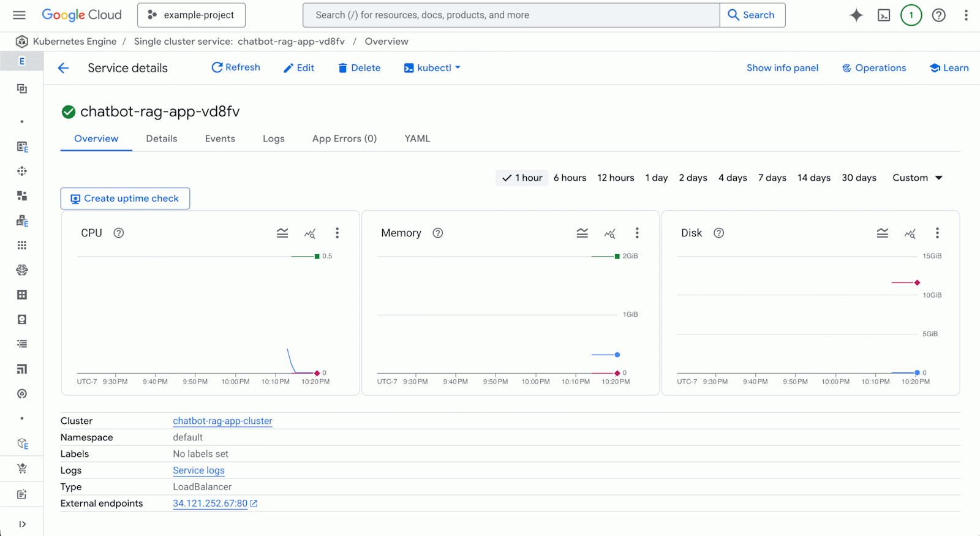Viewport: 980px width, 536px height.
Task: Open the Service logs link
Action: coord(198,470)
